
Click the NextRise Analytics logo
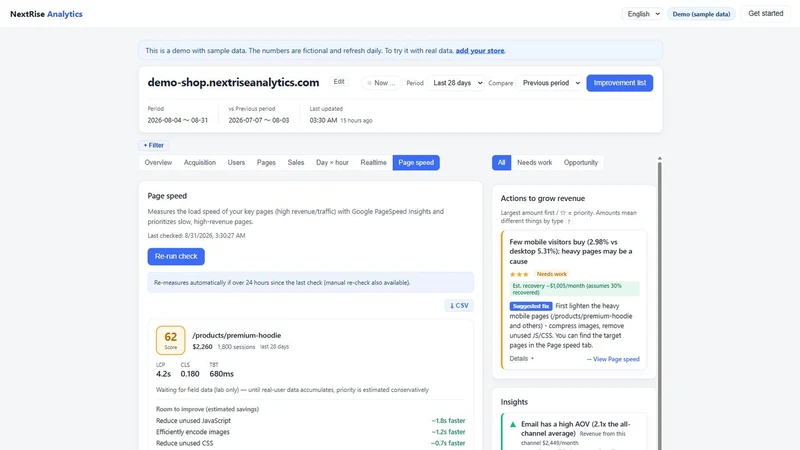pyautogui.click(x=46, y=14)
